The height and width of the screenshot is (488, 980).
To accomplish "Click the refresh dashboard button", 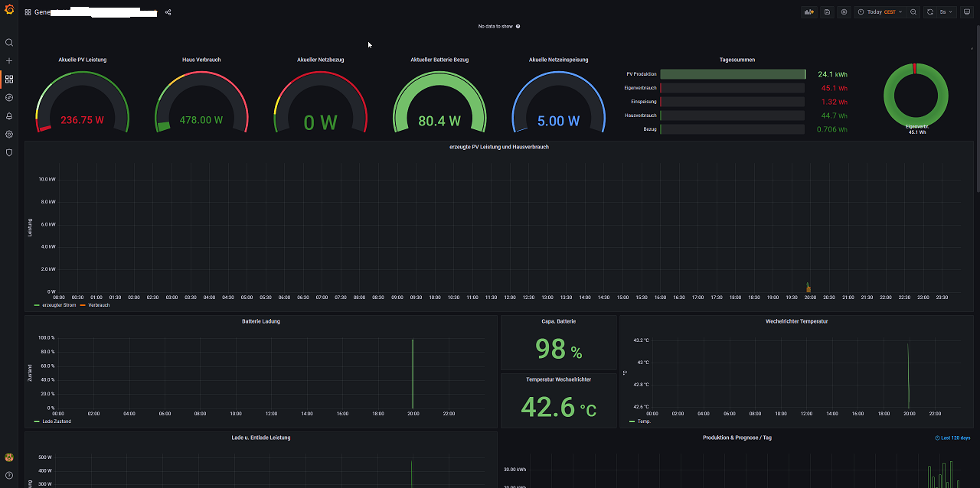I will [930, 12].
